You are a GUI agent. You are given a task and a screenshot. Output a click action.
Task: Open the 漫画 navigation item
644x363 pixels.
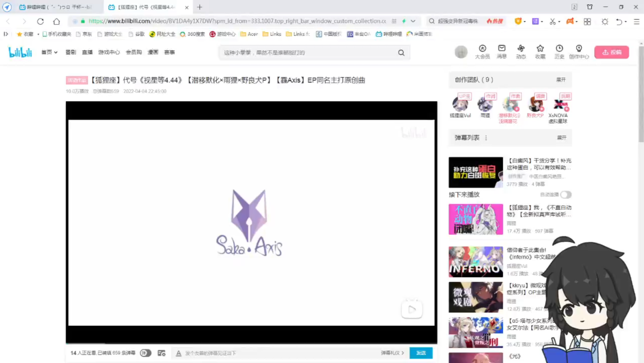click(x=153, y=52)
